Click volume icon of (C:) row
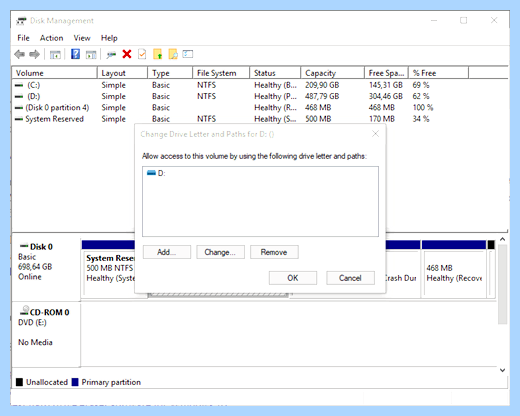This screenshot has height=416, width=520. tap(19, 85)
